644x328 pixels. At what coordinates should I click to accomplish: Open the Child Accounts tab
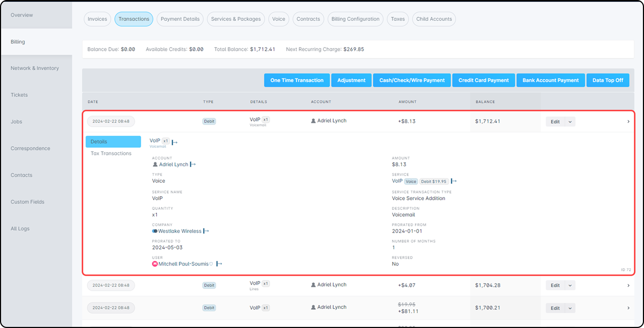434,19
